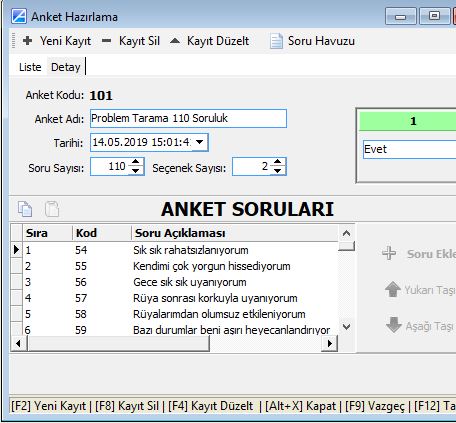Click the Sıra column header
This screenshot has width=456, height=423.
click(47, 233)
